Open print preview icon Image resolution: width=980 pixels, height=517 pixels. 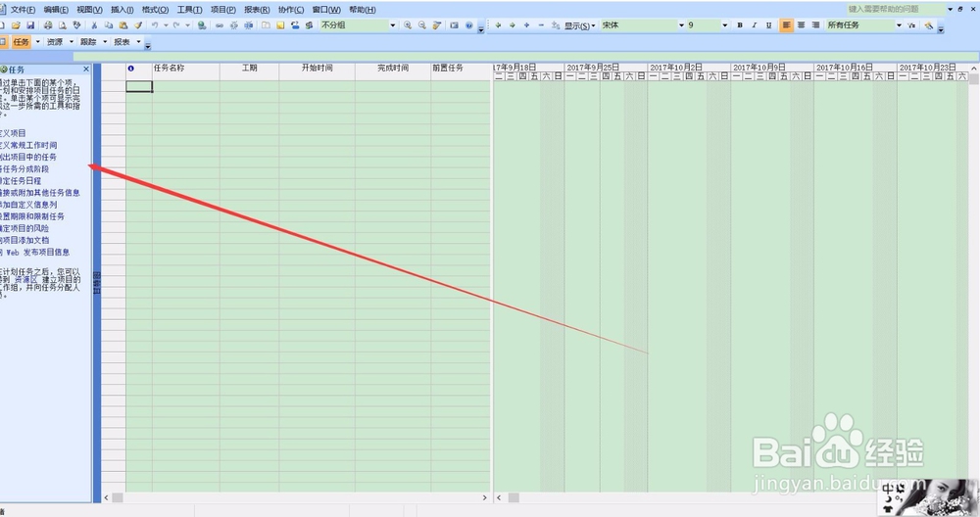pos(63,25)
